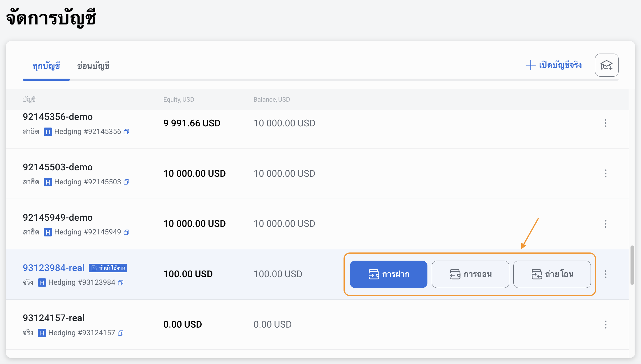Open three-dot menu for 93123984-real
The width and height of the screenshot is (641, 364).
click(x=605, y=274)
